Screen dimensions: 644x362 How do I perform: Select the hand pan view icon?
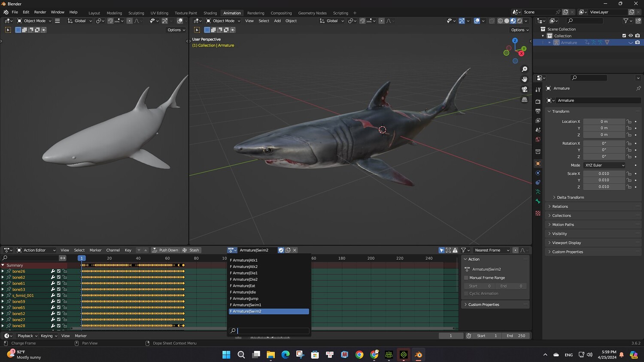coord(524,79)
